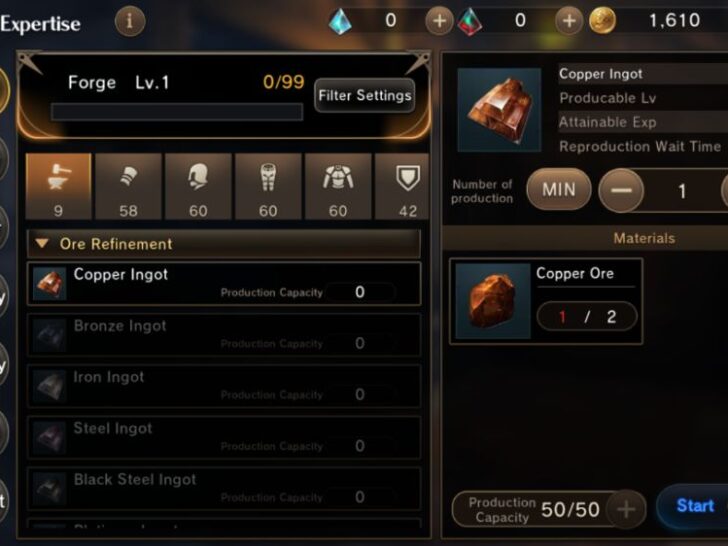Open the Expertise info icon
Image resolution: width=728 pixels, height=546 pixels.
(x=130, y=21)
